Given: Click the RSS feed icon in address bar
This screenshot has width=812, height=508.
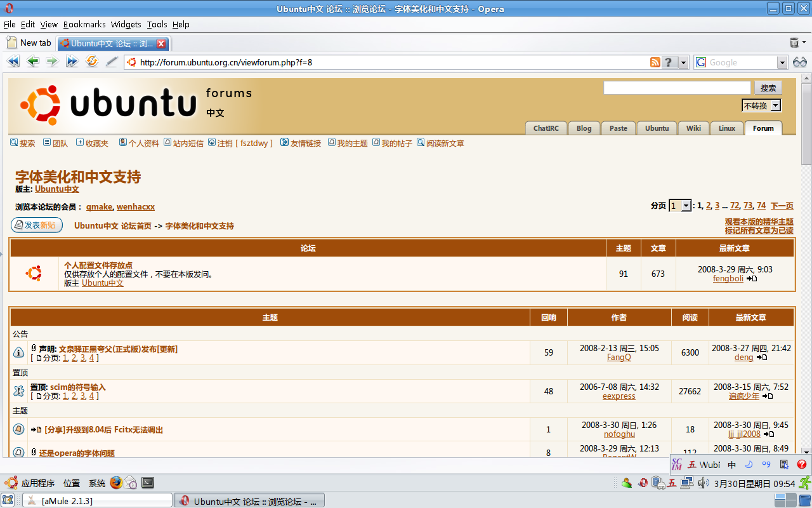Looking at the screenshot, I should pyautogui.click(x=655, y=62).
